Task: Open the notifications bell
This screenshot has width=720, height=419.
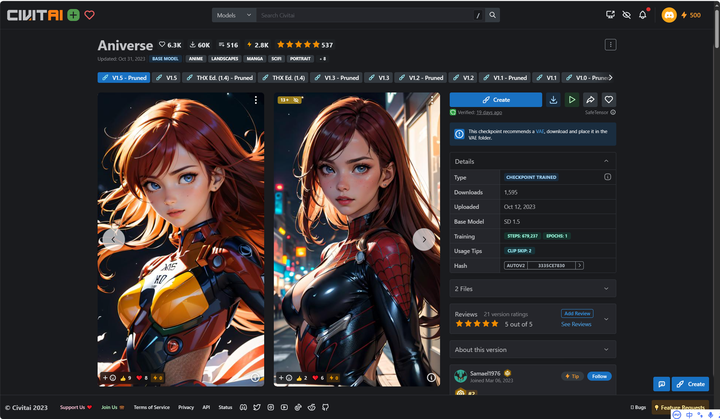Action: pos(642,15)
